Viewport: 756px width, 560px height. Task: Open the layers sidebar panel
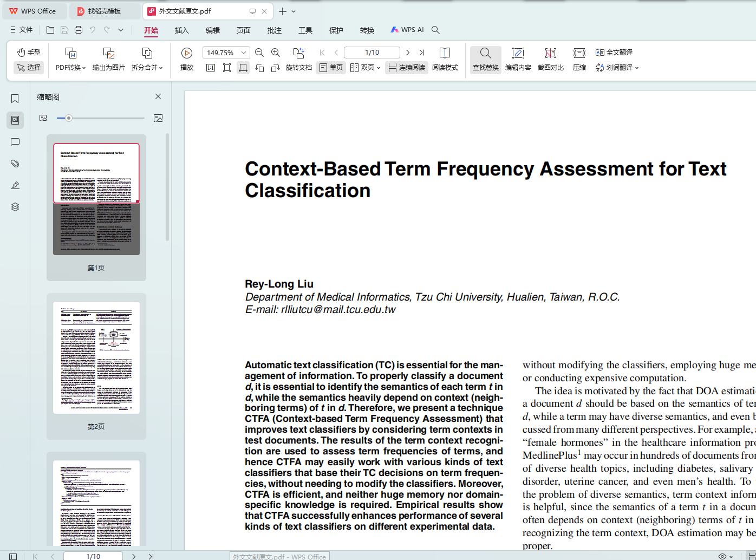(x=15, y=207)
